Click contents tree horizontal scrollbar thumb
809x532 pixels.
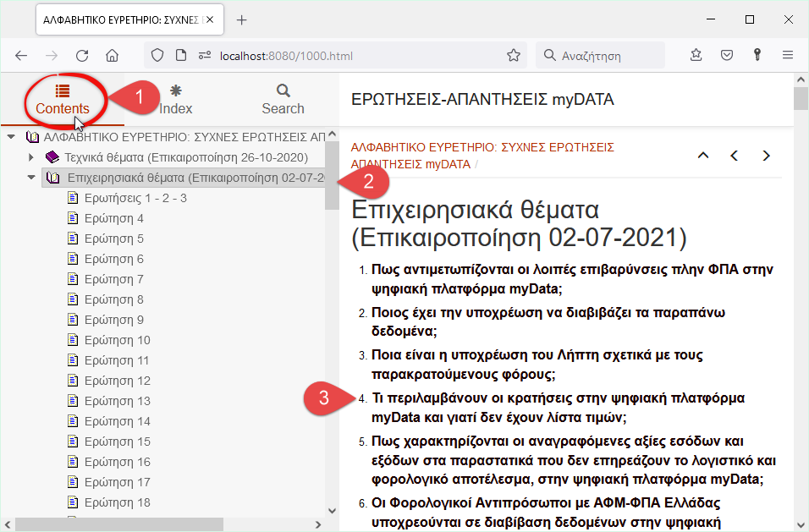point(119,524)
